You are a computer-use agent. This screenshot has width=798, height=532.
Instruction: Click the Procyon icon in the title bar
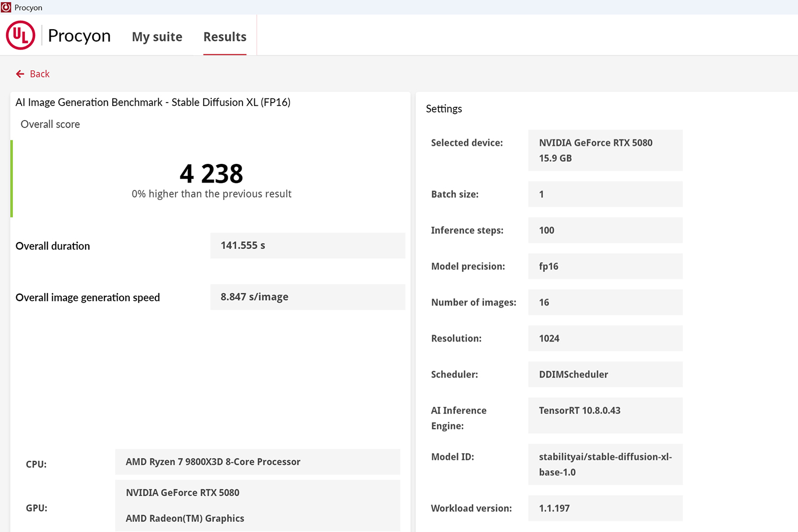(6, 7)
